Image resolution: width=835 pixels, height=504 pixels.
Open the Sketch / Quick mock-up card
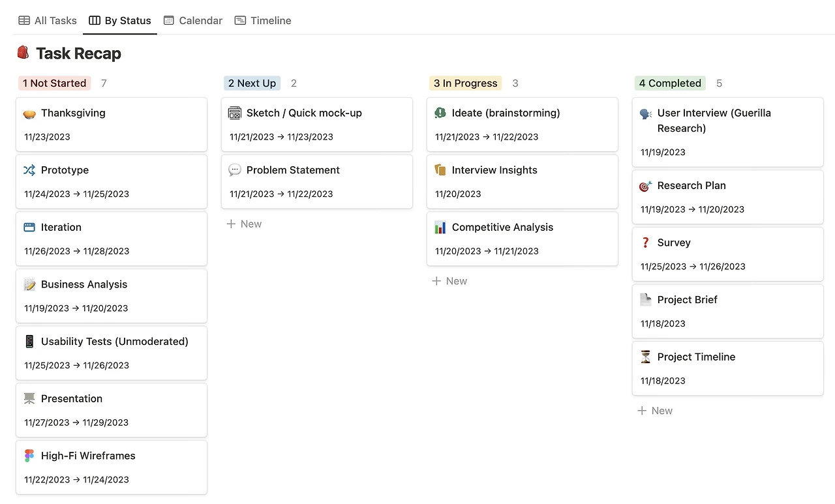click(316, 124)
